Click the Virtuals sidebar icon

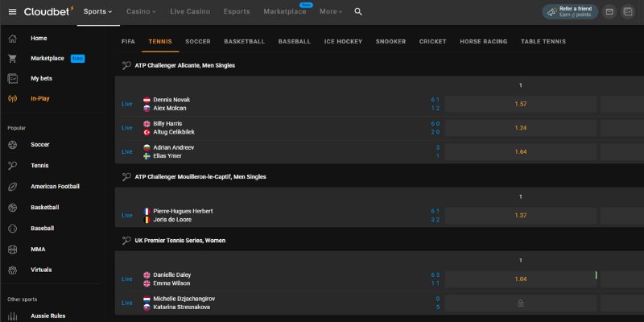click(13, 270)
